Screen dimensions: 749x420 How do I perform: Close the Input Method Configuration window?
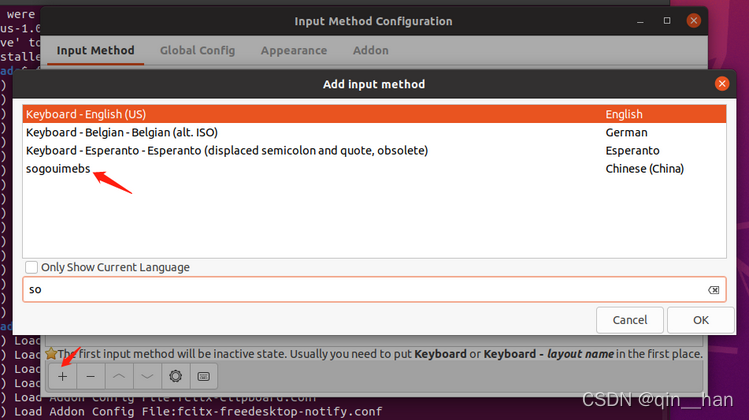pos(694,21)
